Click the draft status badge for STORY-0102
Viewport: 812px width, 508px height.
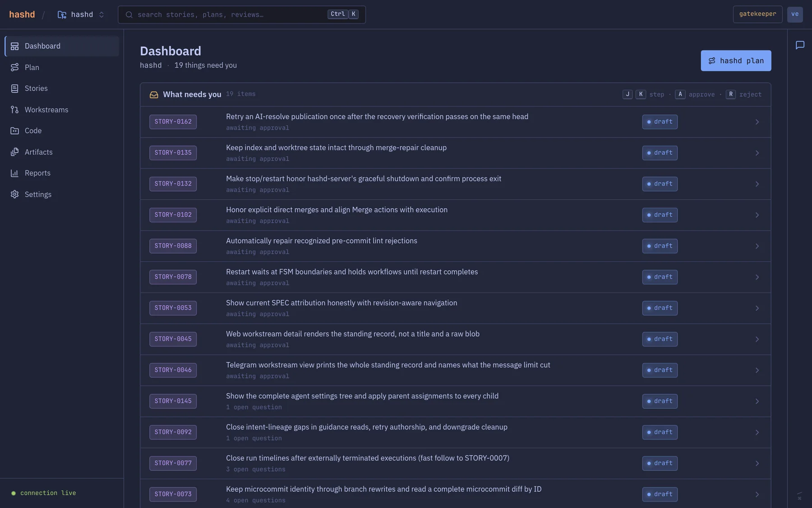660,215
